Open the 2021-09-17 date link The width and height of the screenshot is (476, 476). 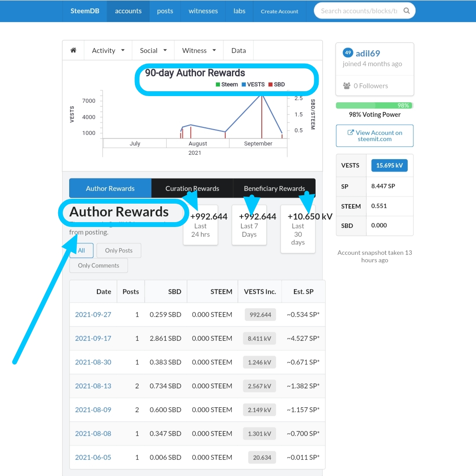(93, 338)
